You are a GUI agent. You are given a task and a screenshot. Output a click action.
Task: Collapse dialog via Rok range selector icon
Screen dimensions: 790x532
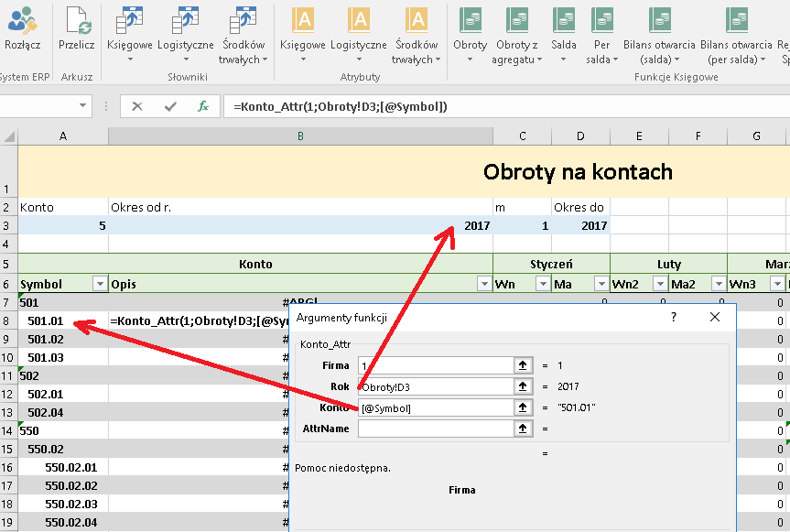(x=523, y=386)
